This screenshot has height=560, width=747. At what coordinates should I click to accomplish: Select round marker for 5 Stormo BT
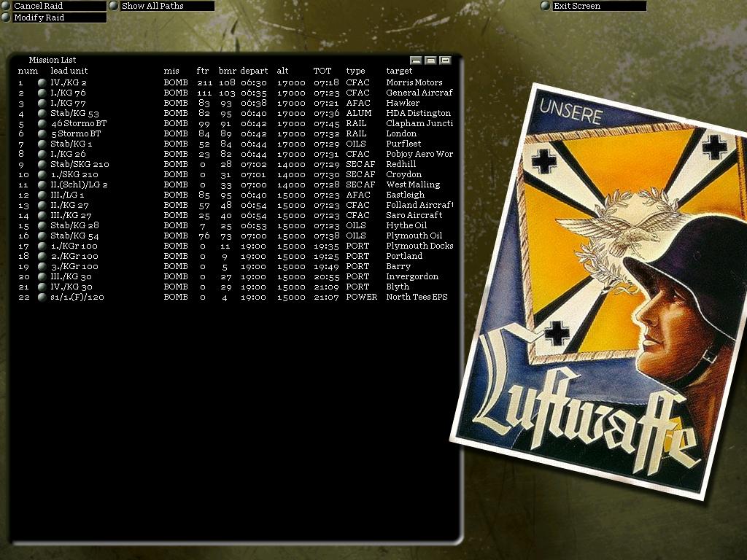click(42, 134)
